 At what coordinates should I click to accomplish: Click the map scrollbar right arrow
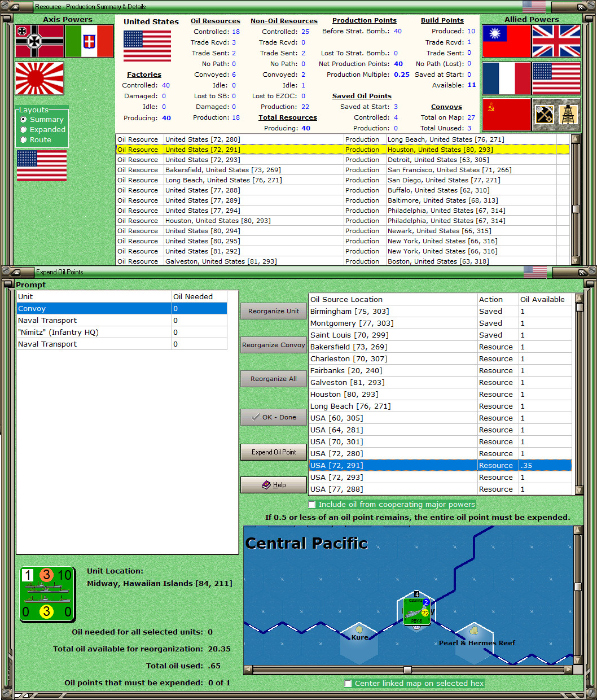tap(568, 670)
